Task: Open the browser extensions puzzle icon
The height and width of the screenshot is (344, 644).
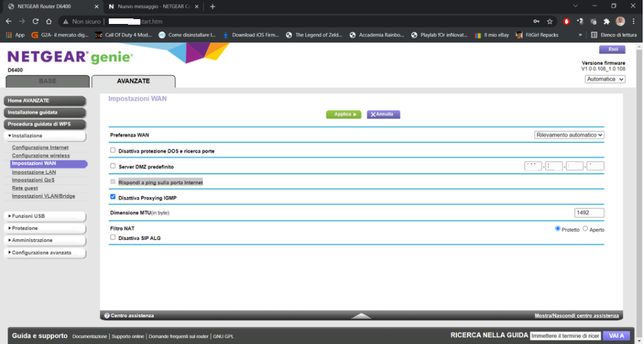Action: [x=606, y=21]
